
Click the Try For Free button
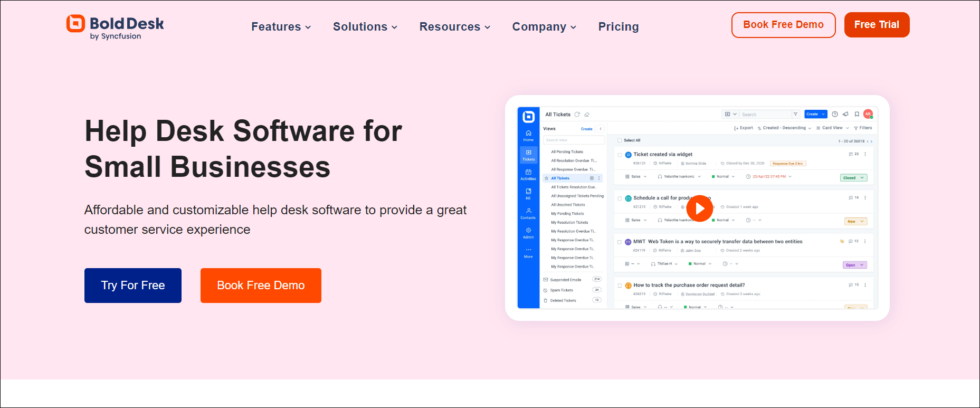click(x=133, y=286)
